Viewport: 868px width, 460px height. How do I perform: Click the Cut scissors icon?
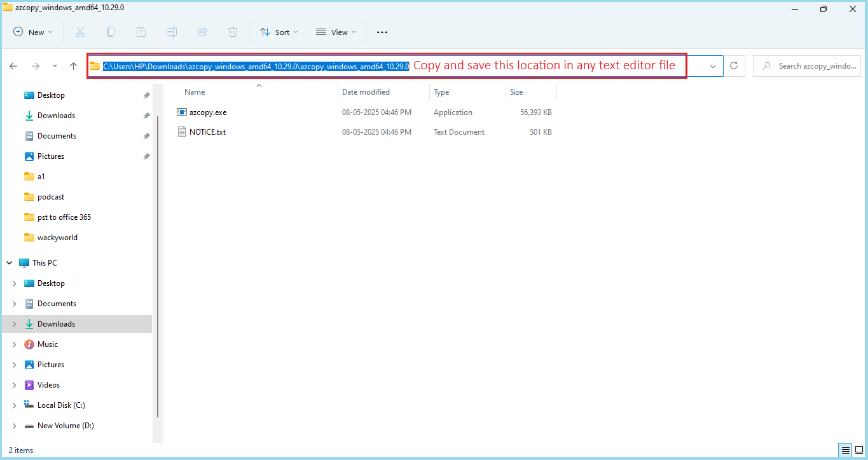click(80, 32)
